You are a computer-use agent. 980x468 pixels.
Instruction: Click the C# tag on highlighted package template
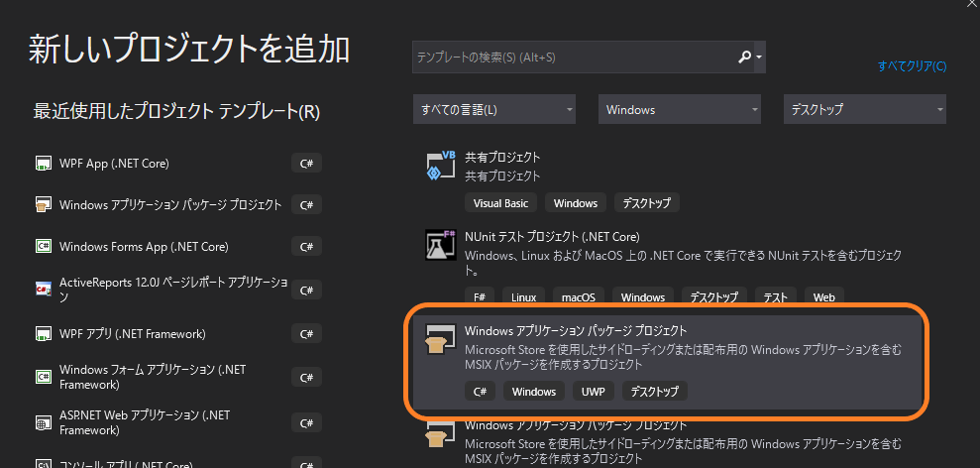[480, 392]
